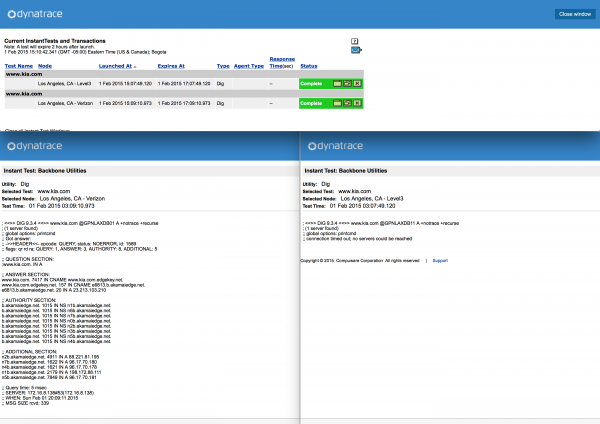Click Selected Node 'Los Angeles, CA - Verizon' text
This screenshot has height=424, width=600.
(72, 199)
